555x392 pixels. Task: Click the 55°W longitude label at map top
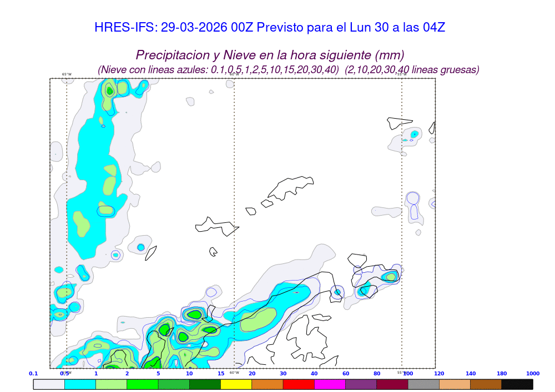(401, 74)
